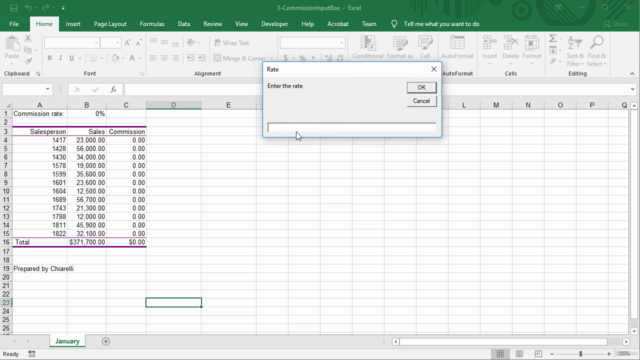Increase font size with the larger A icon
Image resolution: width=640 pixels, height=360 pixels.
pyautogui.click(x=127, y=43)
